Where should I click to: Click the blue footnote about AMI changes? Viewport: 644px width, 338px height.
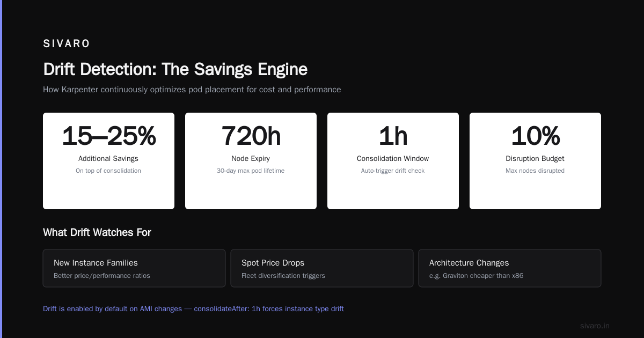point(193,308)
